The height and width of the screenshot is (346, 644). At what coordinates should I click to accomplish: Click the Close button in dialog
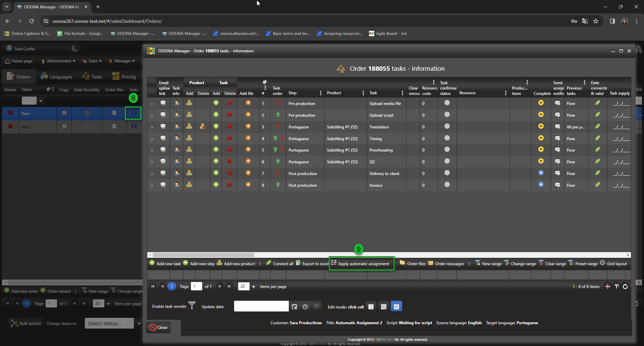pyautogui.click(x=158, y=327)
